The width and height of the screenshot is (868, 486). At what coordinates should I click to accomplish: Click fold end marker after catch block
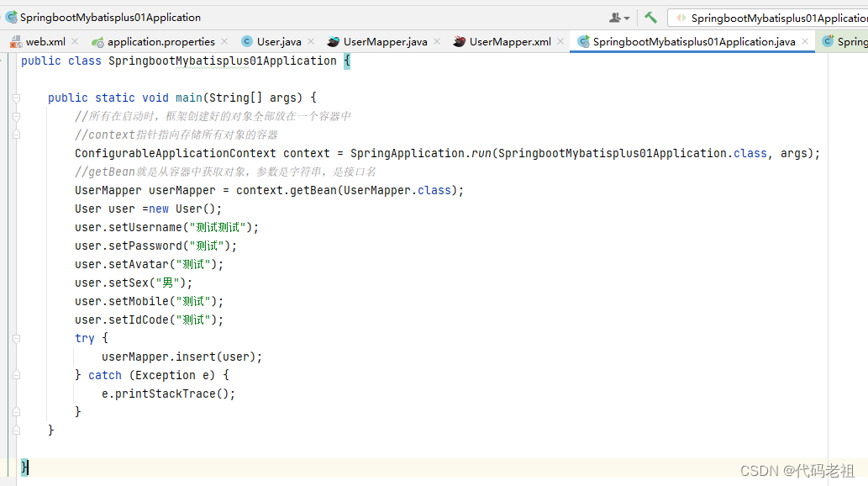pos(17,412)
